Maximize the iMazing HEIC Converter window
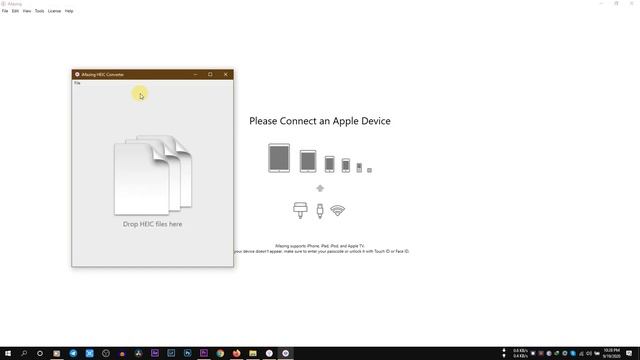 pyautogui.click(x=210, y=74)
